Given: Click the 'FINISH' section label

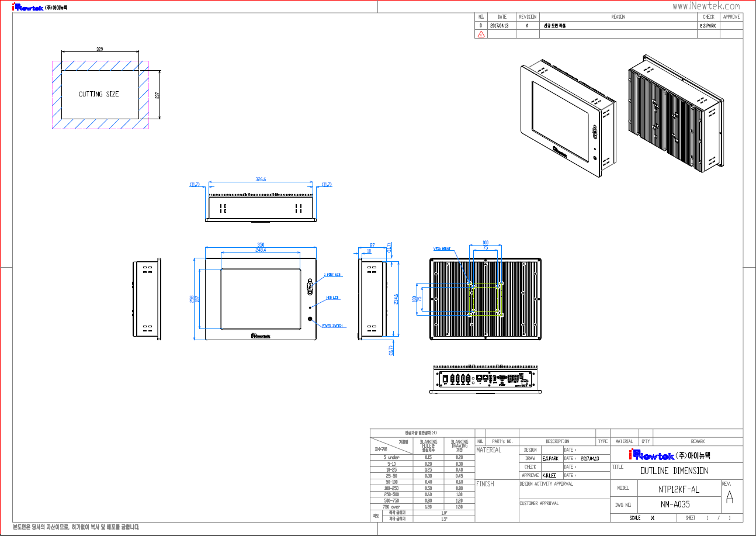Looking at the screenshot, I should click(485, 484).
